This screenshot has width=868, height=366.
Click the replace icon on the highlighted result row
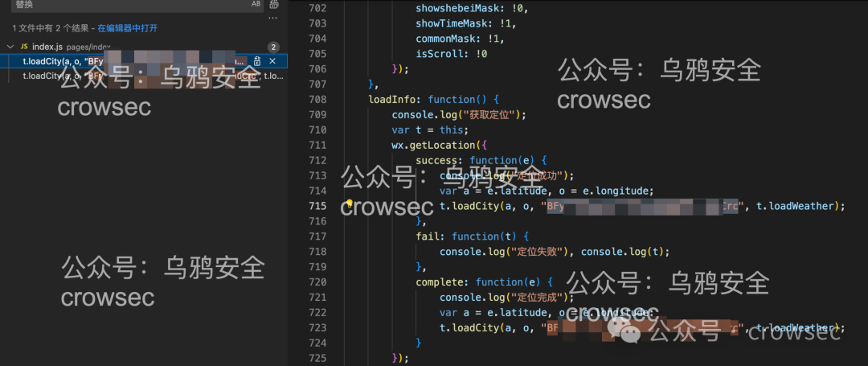(257, 61)
